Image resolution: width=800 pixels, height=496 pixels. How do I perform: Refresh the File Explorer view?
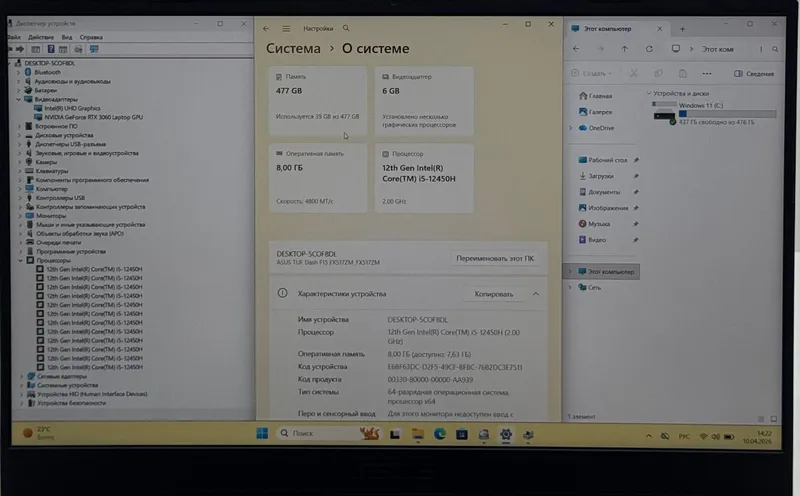649,49
